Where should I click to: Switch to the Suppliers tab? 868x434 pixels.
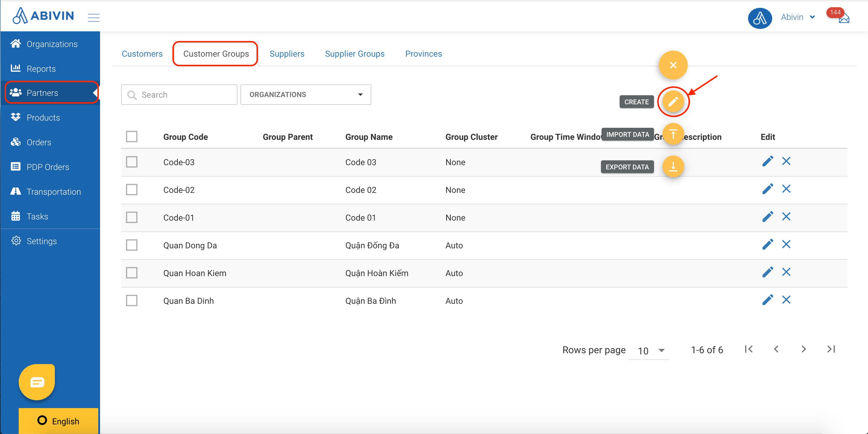point(287,54)
